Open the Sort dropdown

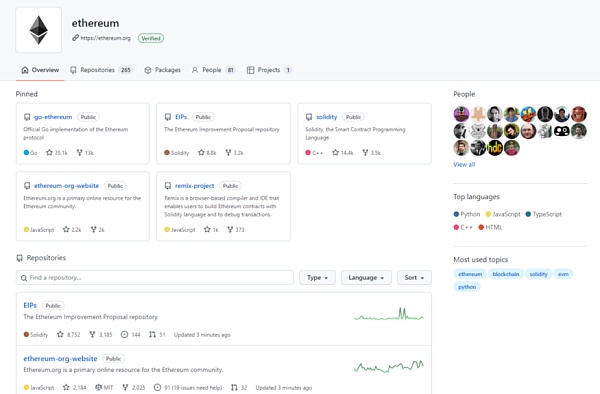coord(414,278)
